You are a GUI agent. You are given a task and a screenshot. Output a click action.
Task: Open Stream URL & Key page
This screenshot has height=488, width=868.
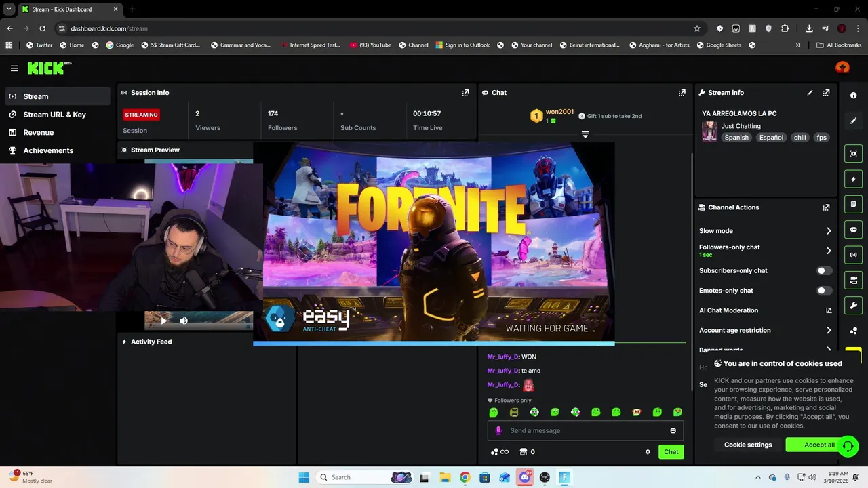click(x=58, y=115)
